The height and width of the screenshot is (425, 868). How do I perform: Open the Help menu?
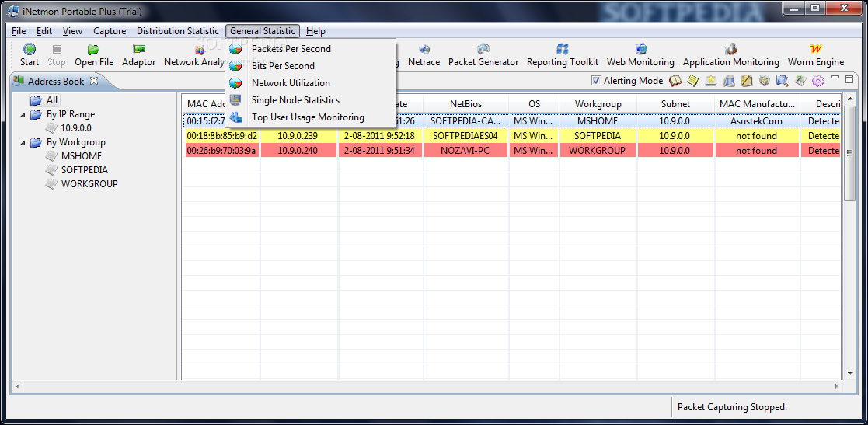click(315, 31)
